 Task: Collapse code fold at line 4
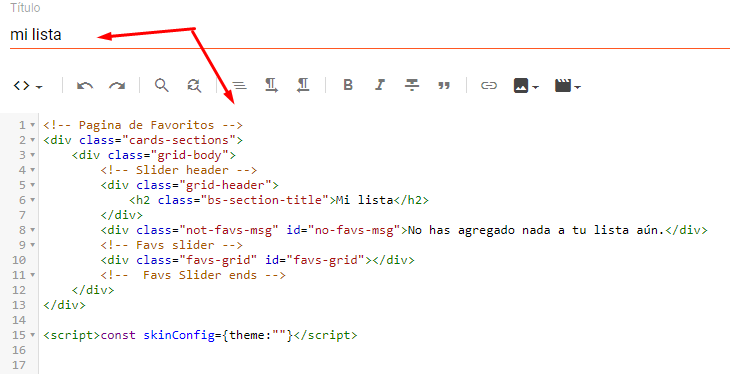(x=33, y=170)
